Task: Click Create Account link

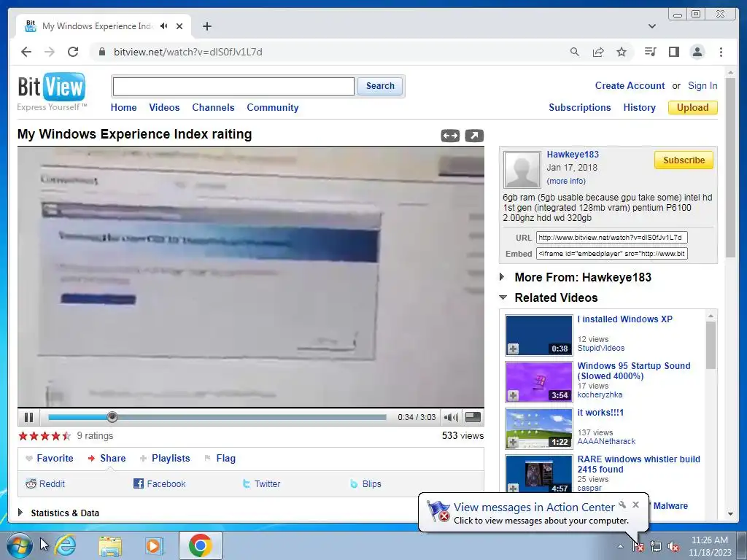Action: (630, 86)
